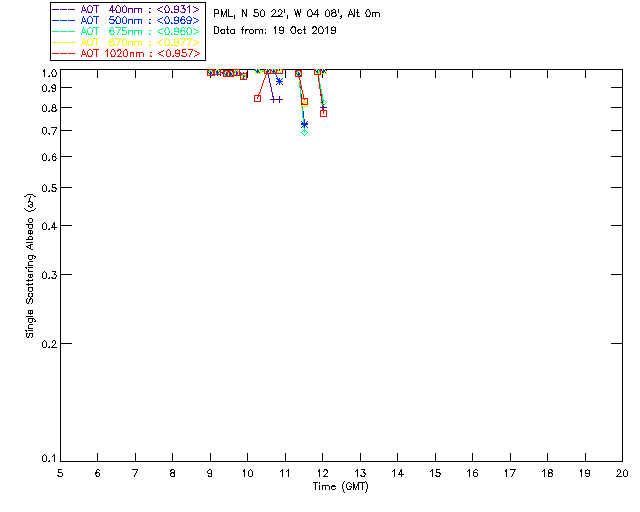Click x-axis tick label 11
The height and width of the screenshot is (512, 640).
(x=285, y=473)
